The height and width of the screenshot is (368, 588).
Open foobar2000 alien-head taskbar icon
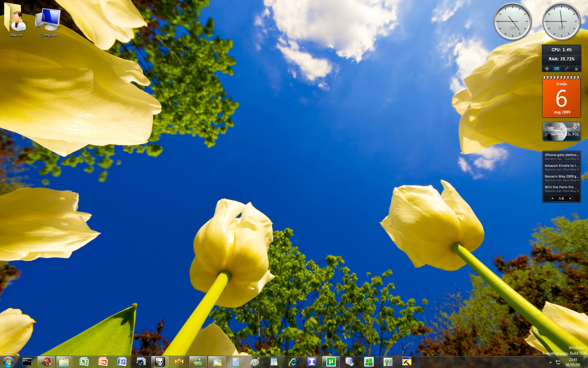[x=160, y=362]
